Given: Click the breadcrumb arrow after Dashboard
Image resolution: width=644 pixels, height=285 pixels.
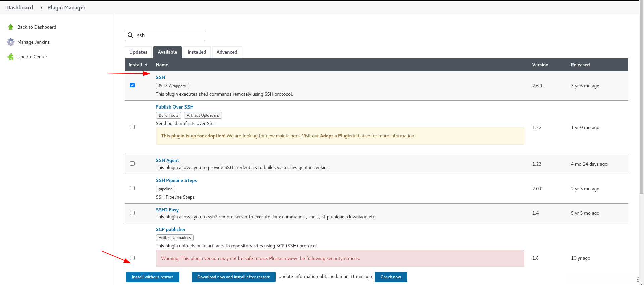Looking at the screenshot, I should pos(41,8).
